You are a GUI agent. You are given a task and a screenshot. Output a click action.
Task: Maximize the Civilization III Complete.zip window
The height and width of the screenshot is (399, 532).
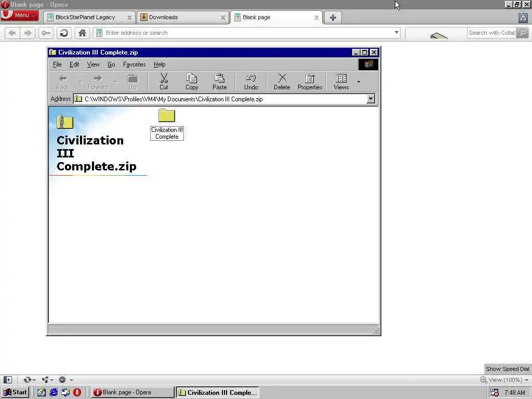[x=364, y=52]
